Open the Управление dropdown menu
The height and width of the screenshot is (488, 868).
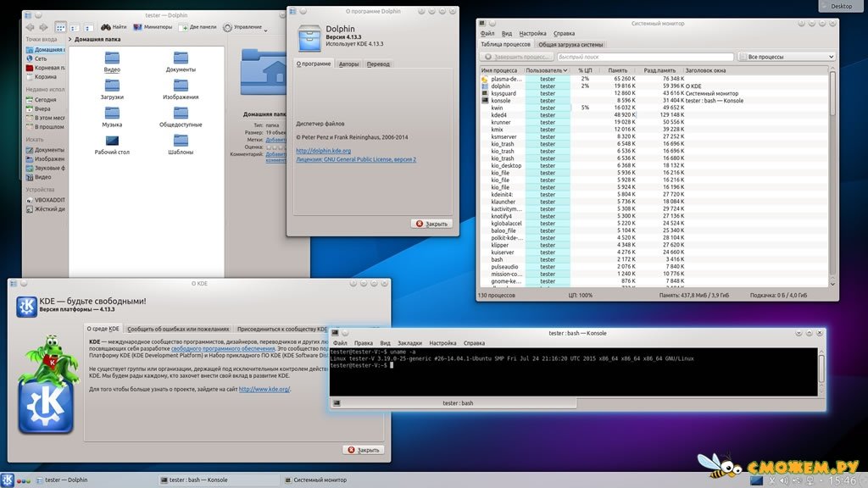click(246, 27)
